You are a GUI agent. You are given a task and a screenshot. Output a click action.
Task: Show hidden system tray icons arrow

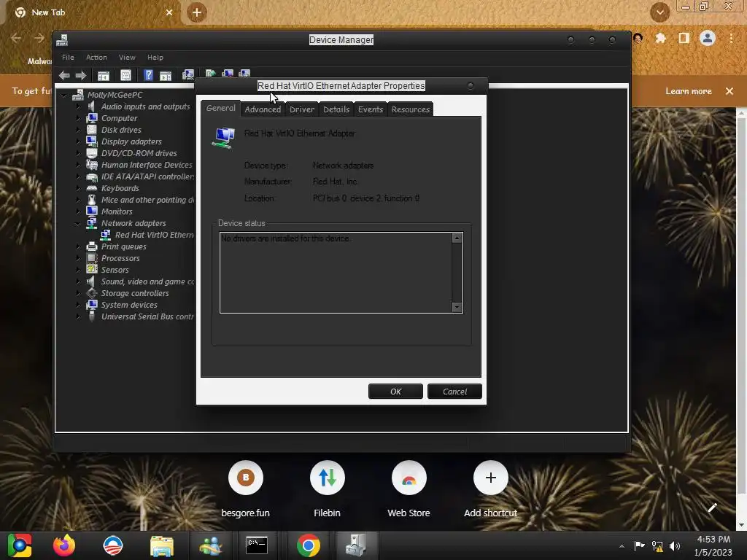(x=622, y=545)
